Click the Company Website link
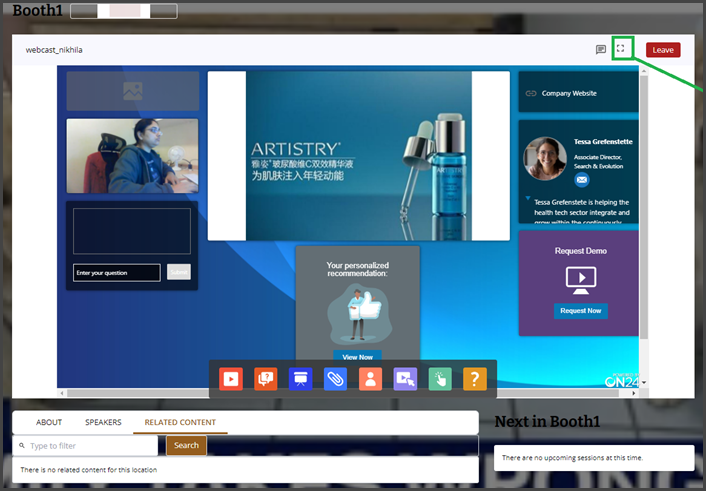The image size is (706, 491). (569, 93)
